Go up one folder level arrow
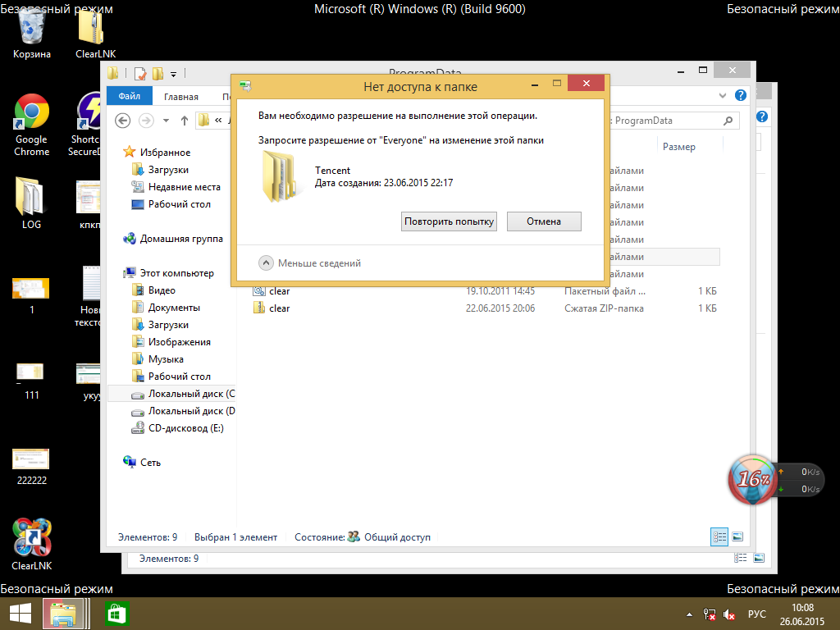The height and width of the screenshot is (630, 840). click(x=185, y=121)
